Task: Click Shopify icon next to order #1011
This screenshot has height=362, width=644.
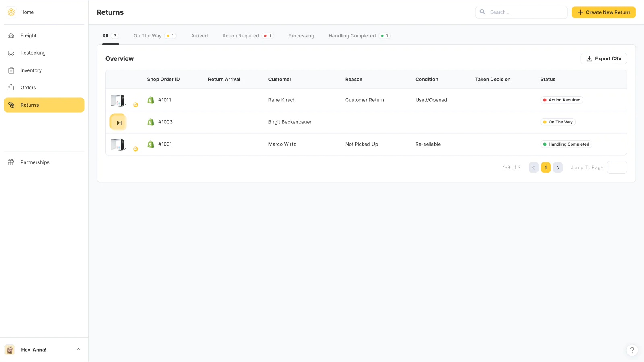Action: tap(151, 100)
